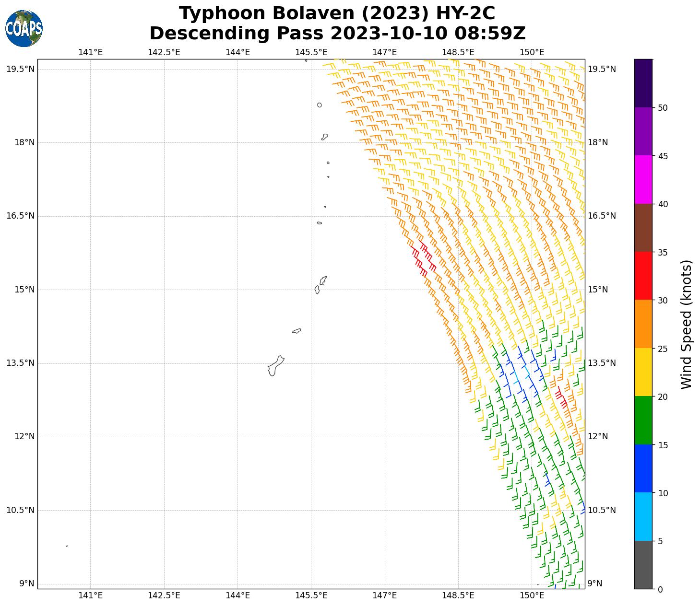Click the left axis label 16.5°N
This screenshot has height=606, width=700.
pyautogui.click(x=20, y=216)
